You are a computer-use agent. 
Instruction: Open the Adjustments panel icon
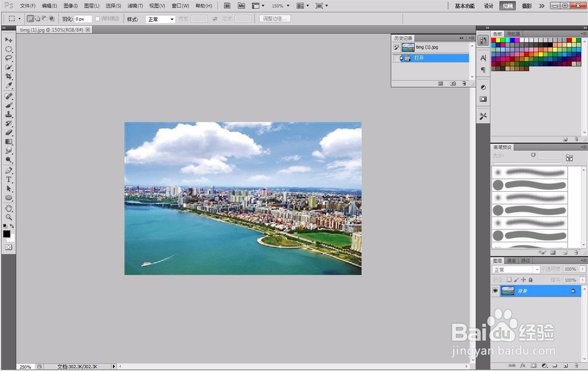pos(483,87)
